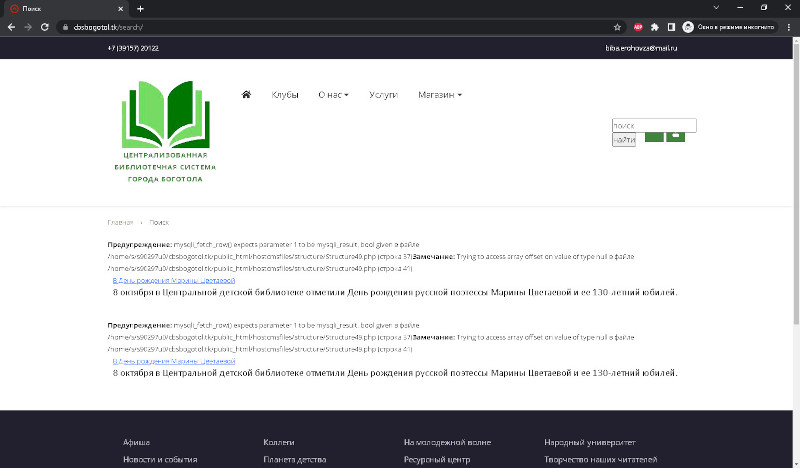Open the tab search chevron

[x=716, y=8]
